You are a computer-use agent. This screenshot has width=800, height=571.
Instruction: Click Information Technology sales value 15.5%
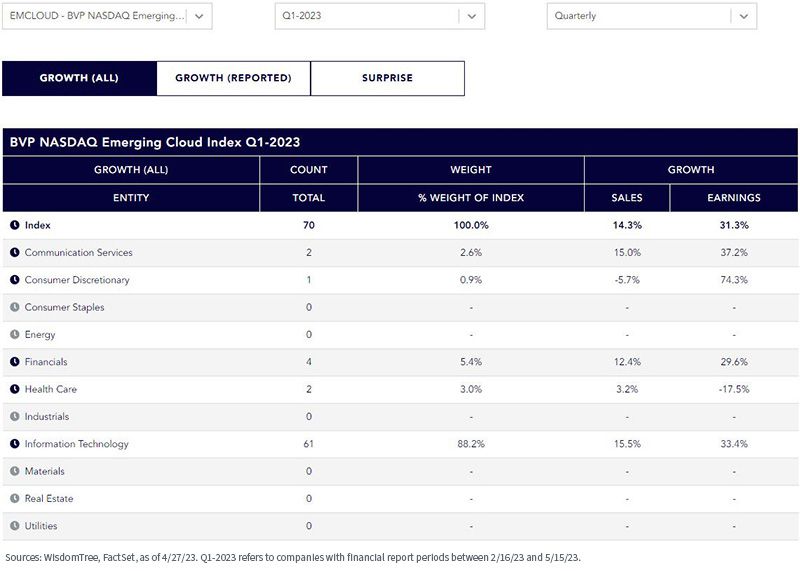(x=627, y=444)
